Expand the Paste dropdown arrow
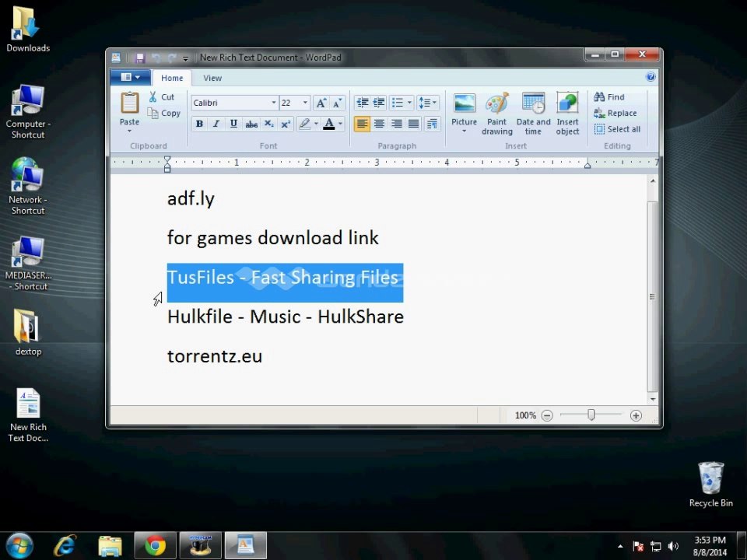747x560 pixels. coord(129,131)
